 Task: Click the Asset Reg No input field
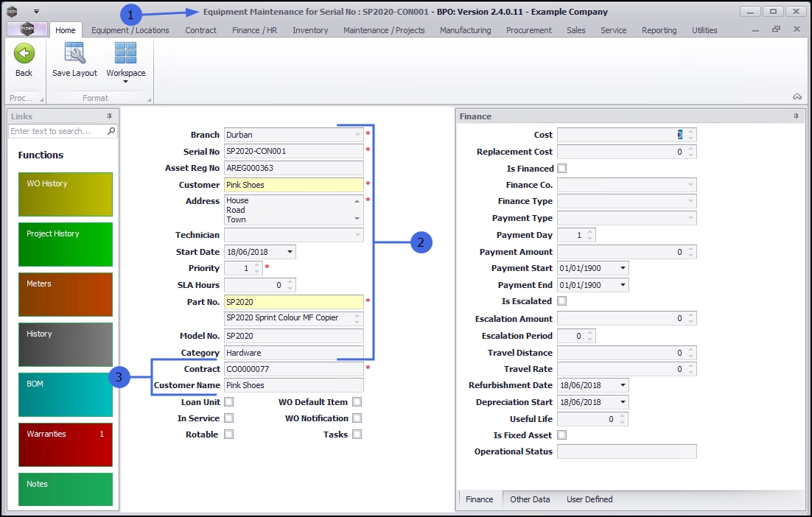coord(293,168)
